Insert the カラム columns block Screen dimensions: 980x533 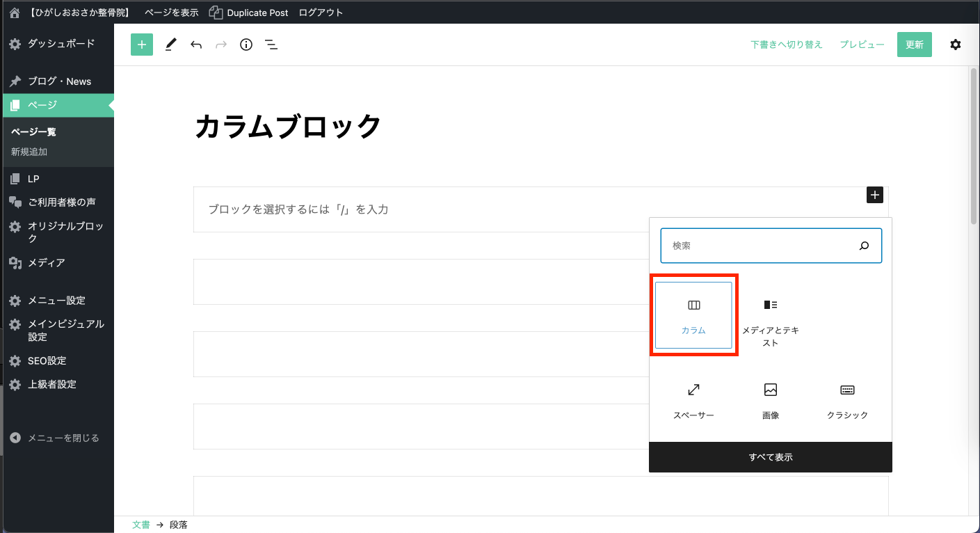693,315
